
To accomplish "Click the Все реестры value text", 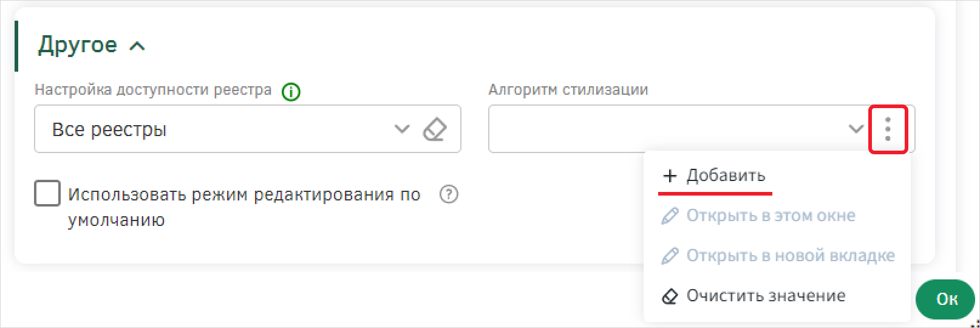I will (x=109, y=130).
